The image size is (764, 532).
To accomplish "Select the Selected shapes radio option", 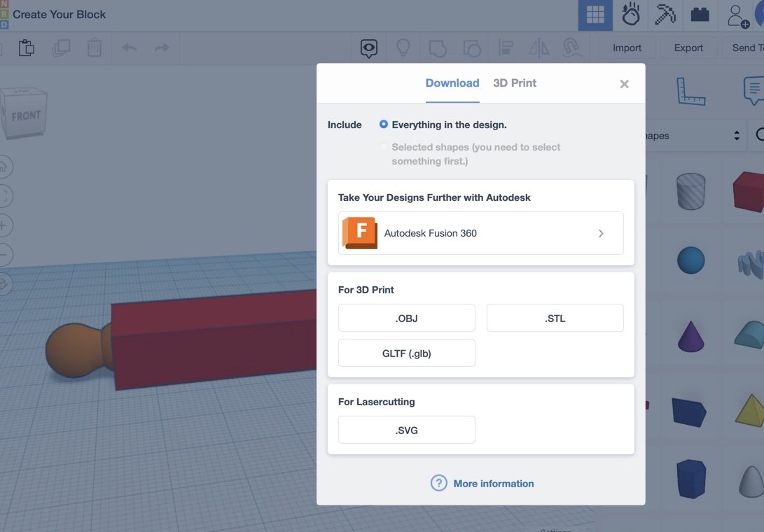I will point(384,146).
